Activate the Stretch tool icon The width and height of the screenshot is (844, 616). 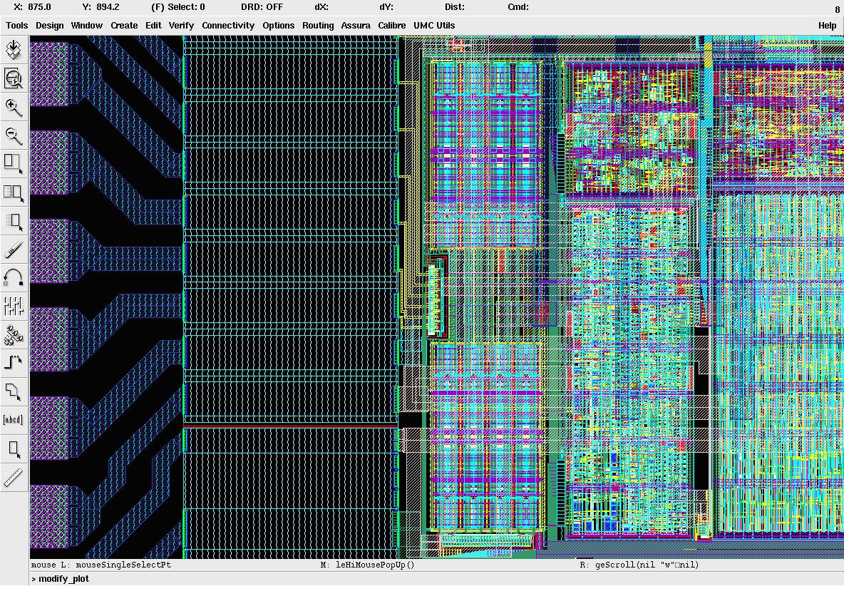(14, 164)
